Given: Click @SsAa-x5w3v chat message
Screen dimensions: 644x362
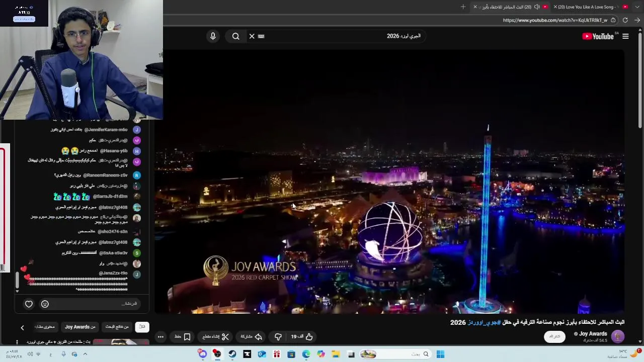Looking at the screenshot, I should coord(95,253).
